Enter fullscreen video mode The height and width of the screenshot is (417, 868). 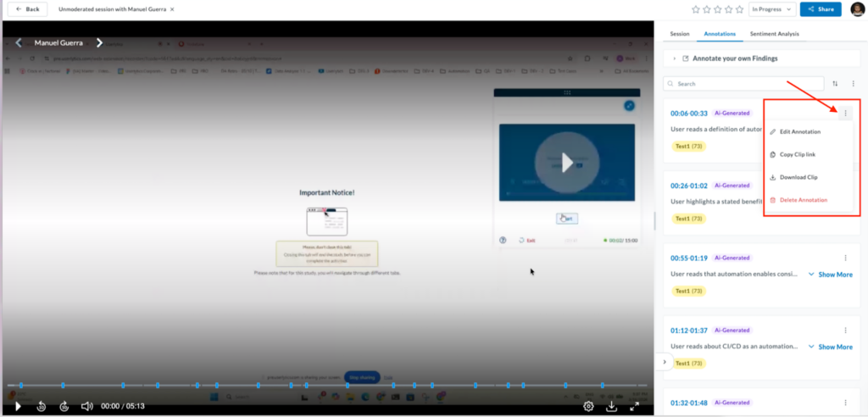pos(634,407)
